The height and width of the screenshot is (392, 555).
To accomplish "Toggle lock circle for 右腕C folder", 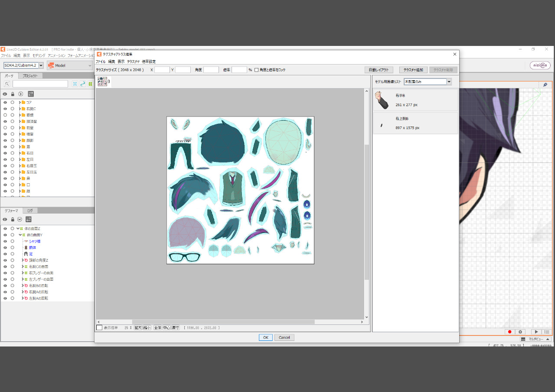I will (13, 109).
